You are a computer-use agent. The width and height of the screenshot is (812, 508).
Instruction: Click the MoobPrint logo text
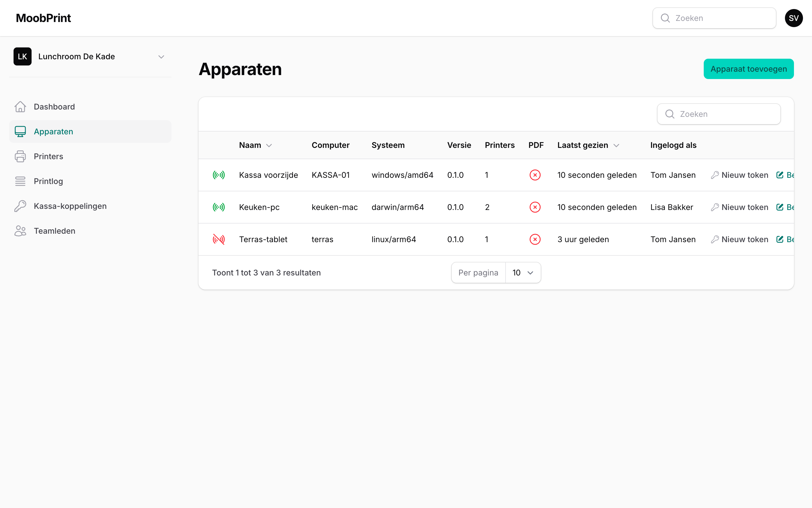click(43, 18)
